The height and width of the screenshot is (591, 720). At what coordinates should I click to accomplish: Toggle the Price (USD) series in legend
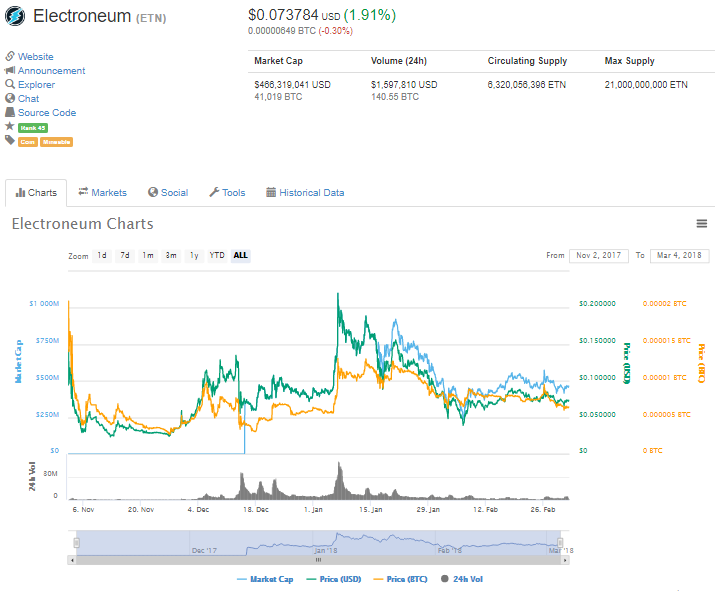click(x=334, y=580)
